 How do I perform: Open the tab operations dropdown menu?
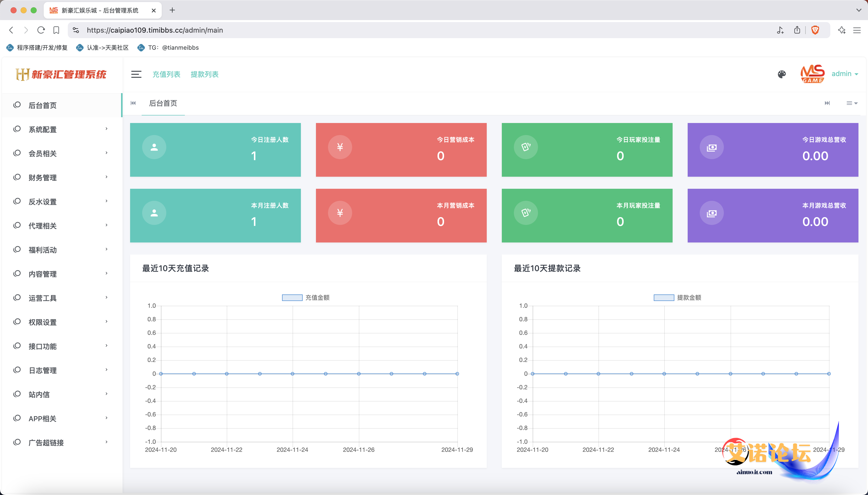[x=852, y=103]
